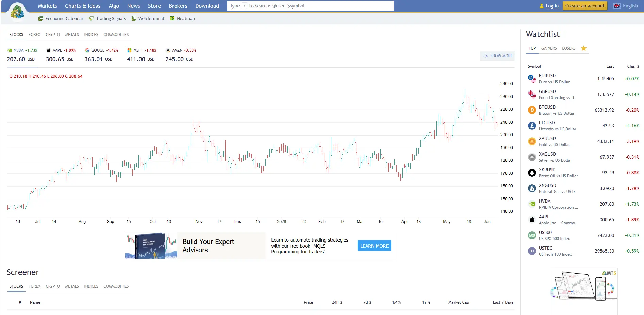Select Screener FOREX tab

34,286
